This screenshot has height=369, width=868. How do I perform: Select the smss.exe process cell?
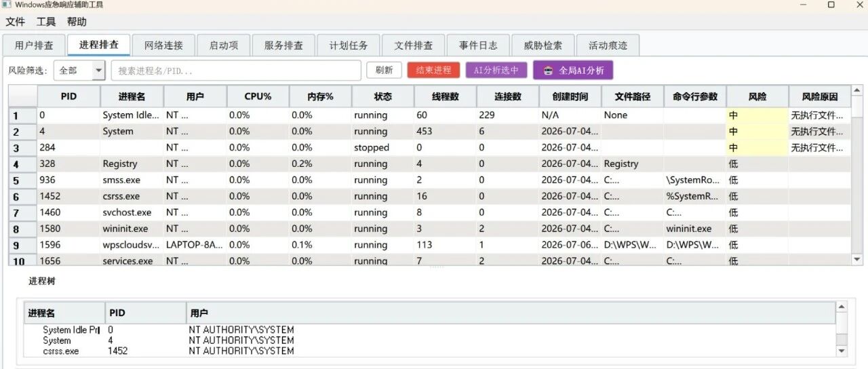(132, 180)
